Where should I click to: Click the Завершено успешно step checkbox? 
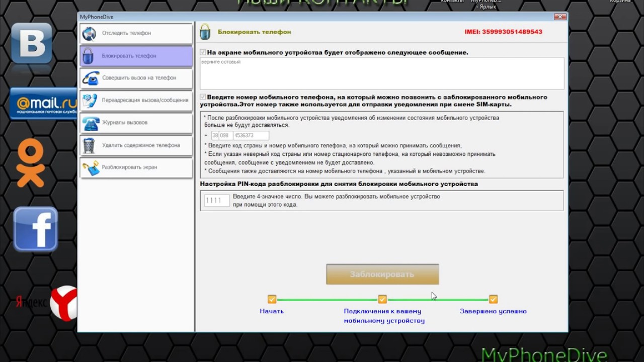point(493,299)
